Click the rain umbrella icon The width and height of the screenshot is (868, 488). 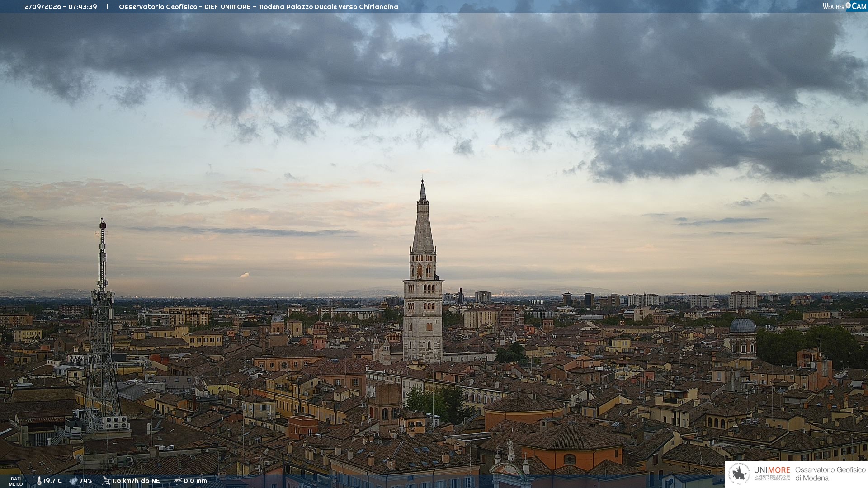coord(178,481)
